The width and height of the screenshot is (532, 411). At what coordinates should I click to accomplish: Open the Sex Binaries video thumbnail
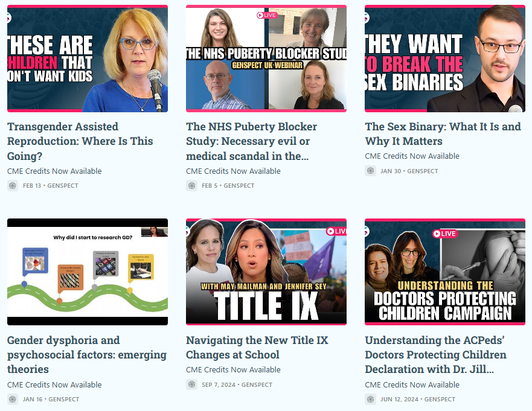445,59
